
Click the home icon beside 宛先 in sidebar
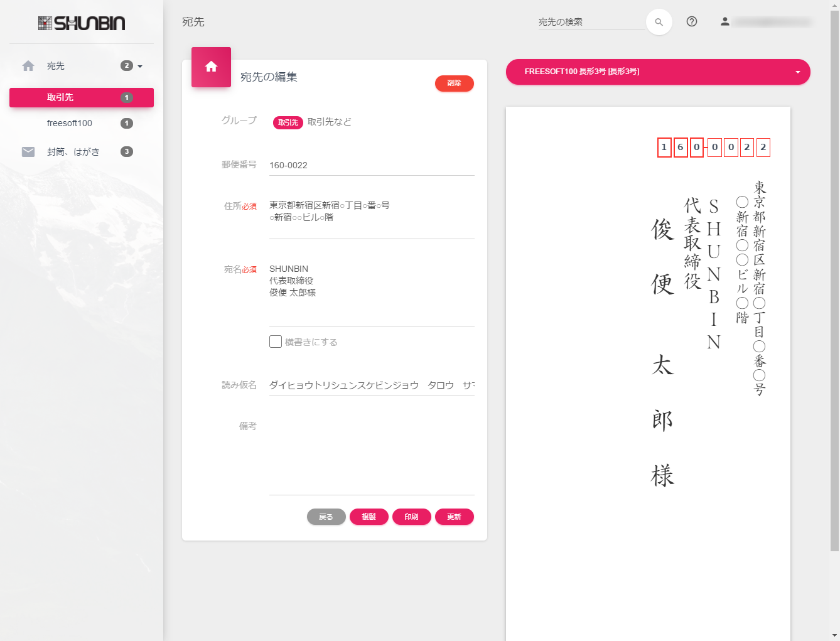click(x=28, y=66)
